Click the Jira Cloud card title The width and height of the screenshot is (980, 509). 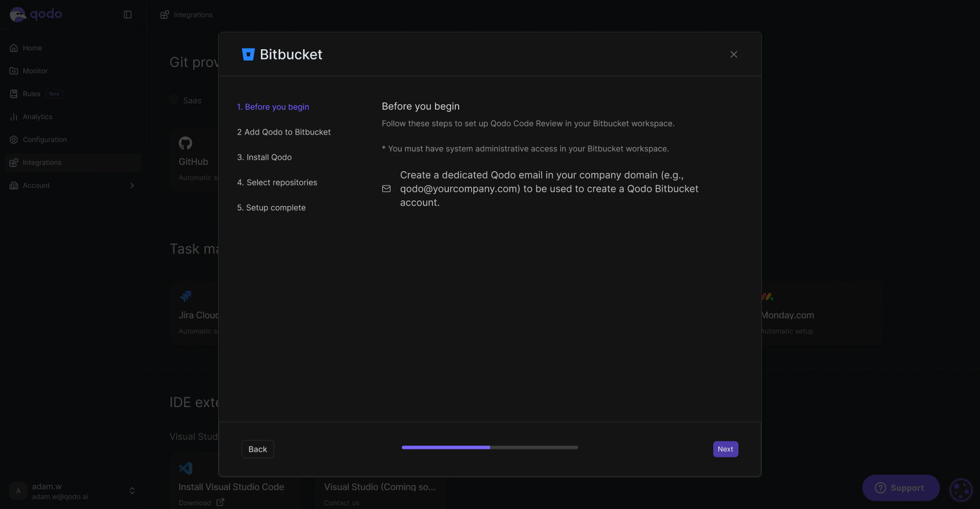(199, 315)
